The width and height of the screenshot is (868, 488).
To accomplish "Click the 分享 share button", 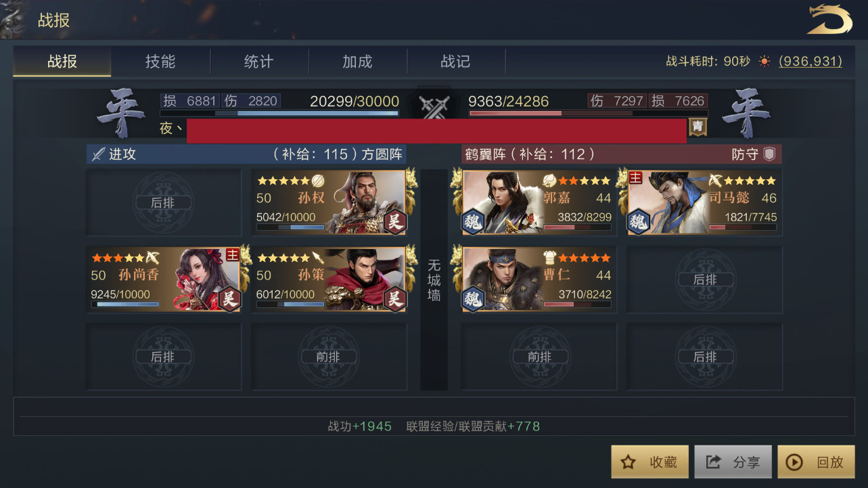I will tap(733, 462).
